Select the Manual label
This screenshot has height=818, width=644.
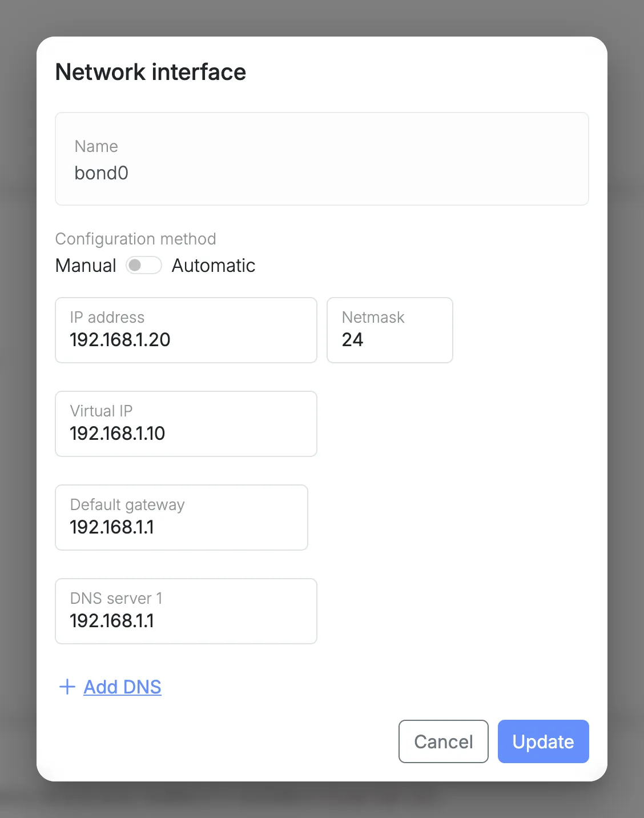(x=86, y=266)
